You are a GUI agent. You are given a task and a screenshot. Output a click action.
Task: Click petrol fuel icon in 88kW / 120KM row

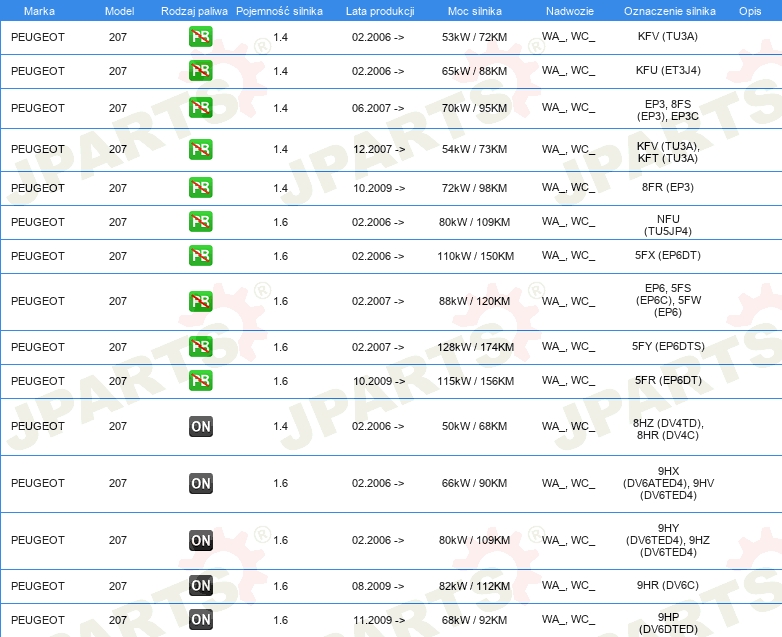(x=200, y=301)
